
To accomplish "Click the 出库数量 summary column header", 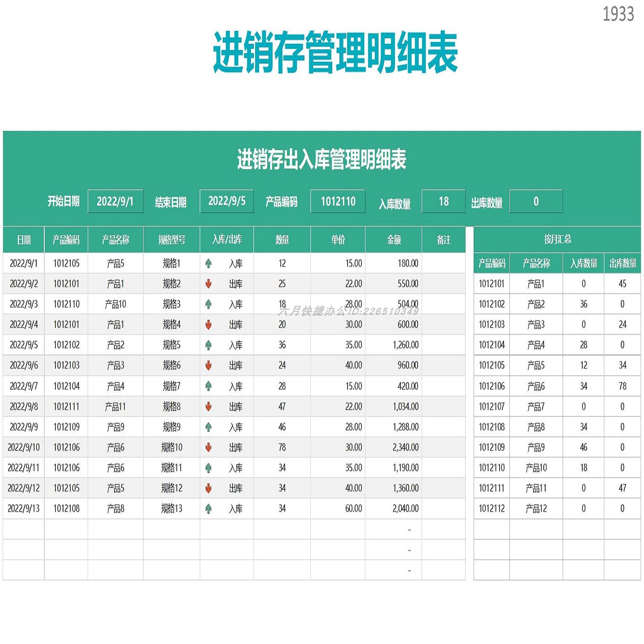I will click(x=623, y=263).
